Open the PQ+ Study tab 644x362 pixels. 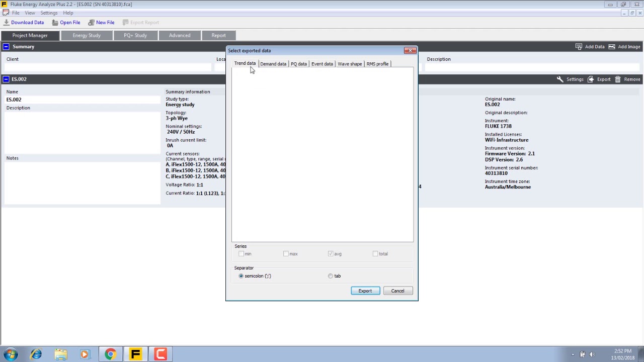(135, 36)
